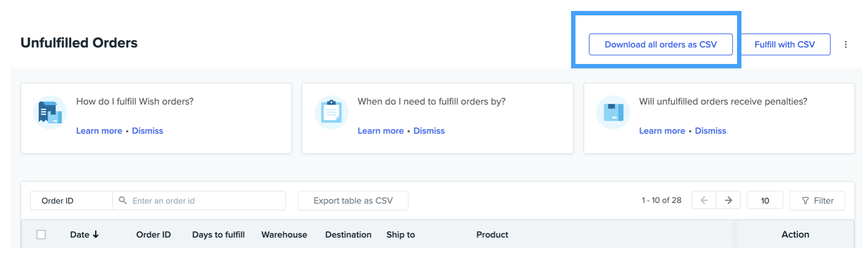Image resolution: width=868 pixels, height=255 pixels.
Task: Click Export table as CSV
Action: coord(353,201)
